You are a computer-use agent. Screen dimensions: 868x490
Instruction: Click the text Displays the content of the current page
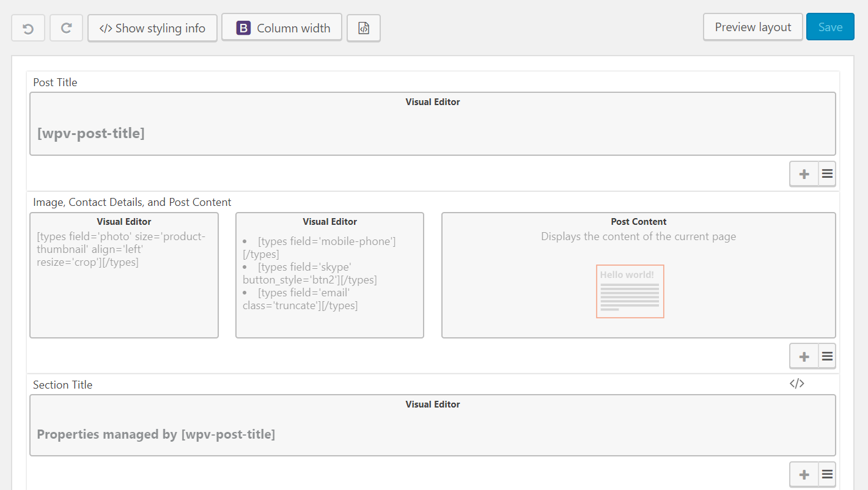639,236
